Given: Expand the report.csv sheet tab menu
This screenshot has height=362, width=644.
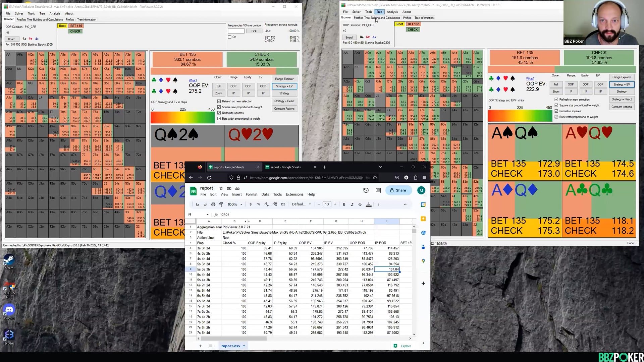Looking at the screenshot, I should 244,346.
